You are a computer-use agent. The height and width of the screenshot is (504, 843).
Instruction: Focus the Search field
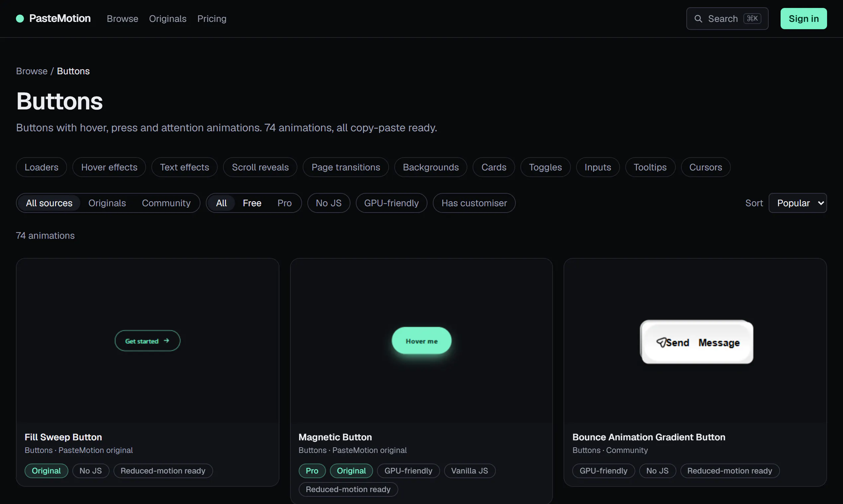coord(727,19)
